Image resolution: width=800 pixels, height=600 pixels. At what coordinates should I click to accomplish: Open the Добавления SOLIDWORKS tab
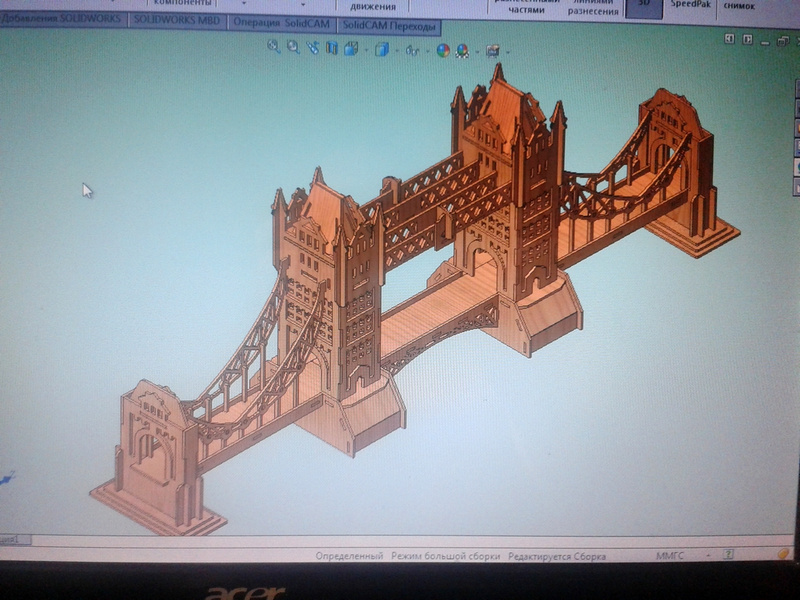coord(60,18)
